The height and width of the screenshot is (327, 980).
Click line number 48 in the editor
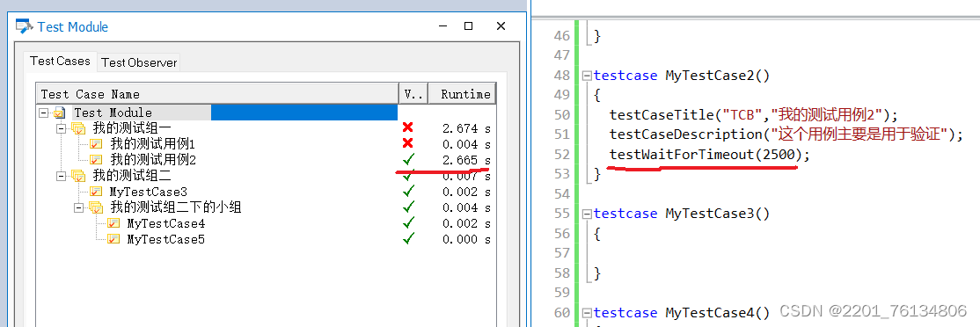coord(562,76)
